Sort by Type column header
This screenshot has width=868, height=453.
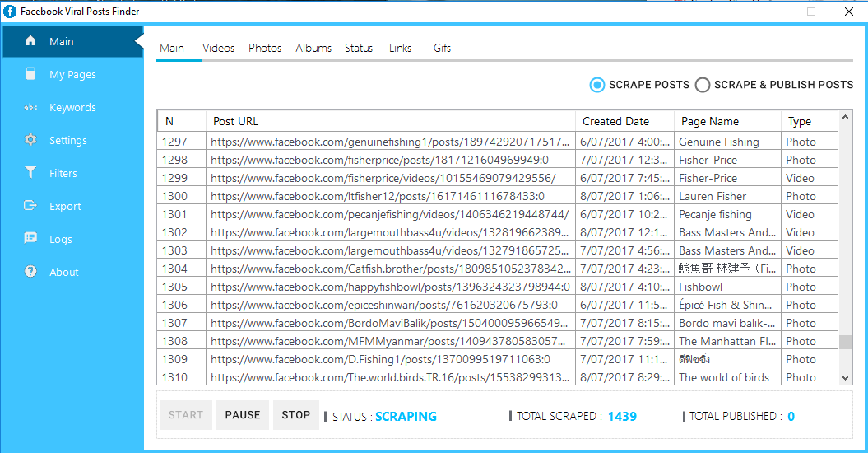[810, 121]
